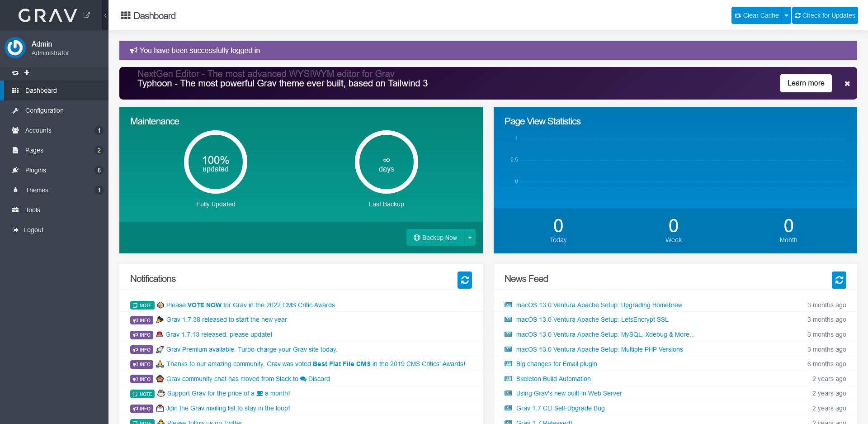Click the INFO tag beside Grav 1.7.13 notification
868x424 pixels.
click(x=142, y=335)
